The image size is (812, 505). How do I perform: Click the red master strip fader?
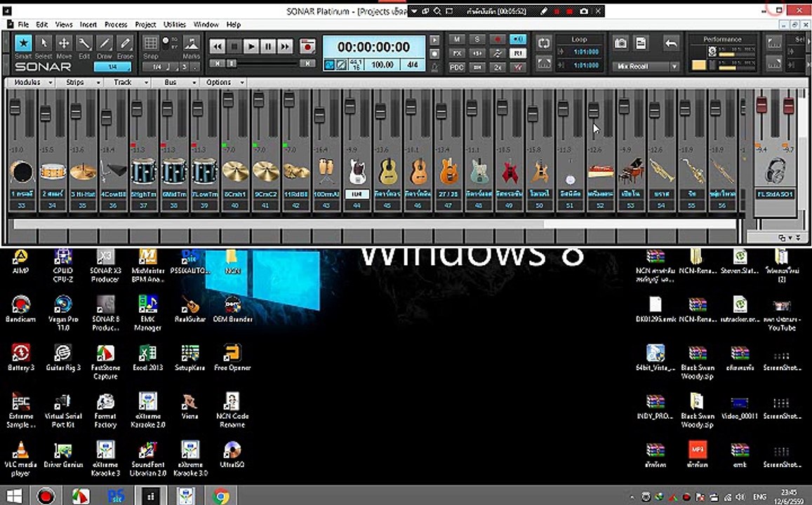(761, 105)
